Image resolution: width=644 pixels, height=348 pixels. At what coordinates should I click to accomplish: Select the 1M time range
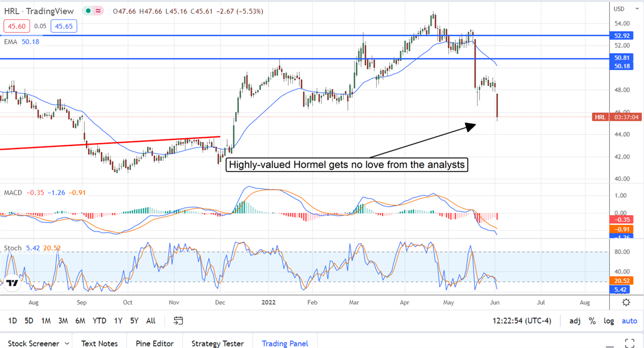(x=46, y=321)
